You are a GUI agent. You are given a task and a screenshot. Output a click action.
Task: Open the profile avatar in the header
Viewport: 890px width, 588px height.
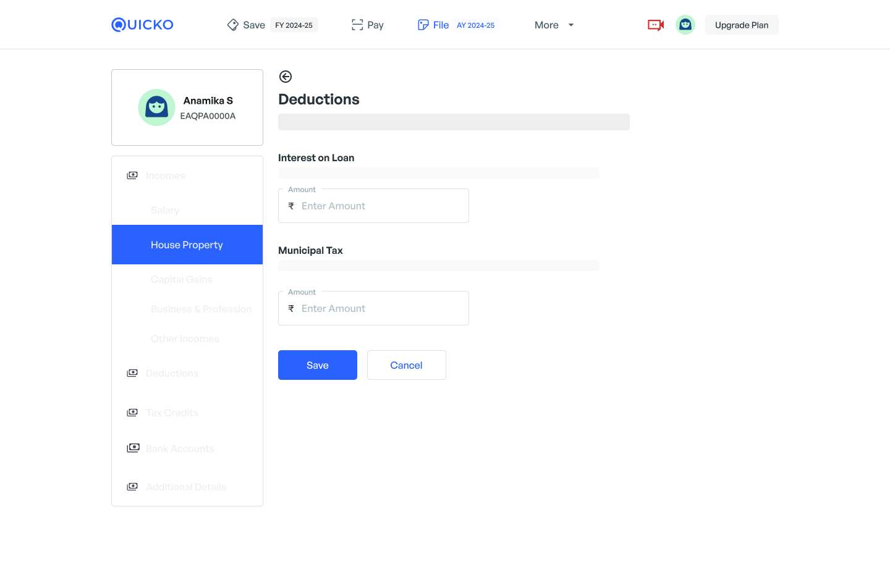[685, 25]
